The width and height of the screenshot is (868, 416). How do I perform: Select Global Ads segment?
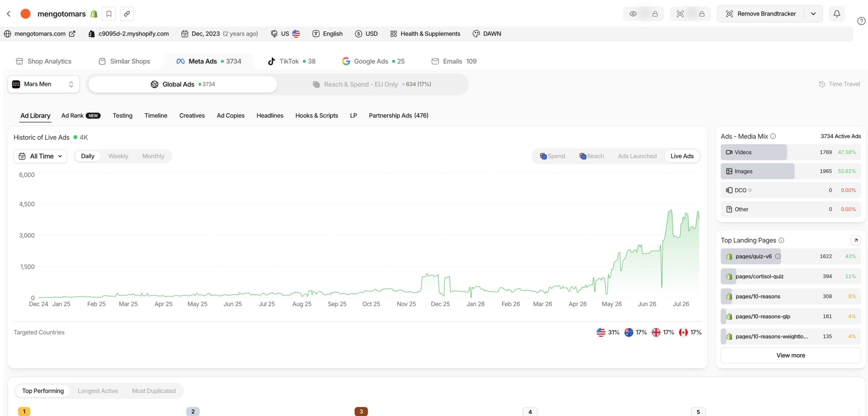[183, 84]
